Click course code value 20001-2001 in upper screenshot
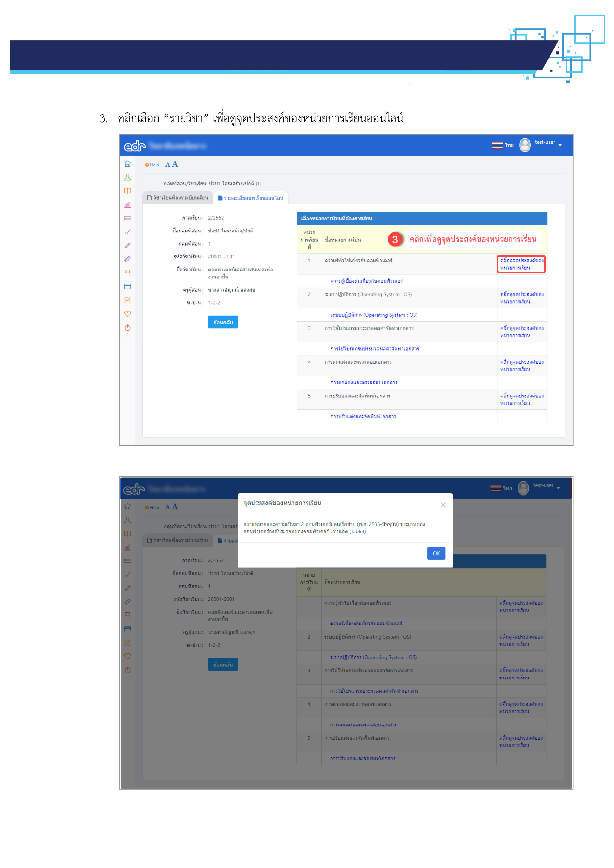Screen dimensions: 614x868 pyautogui.click(x=221, y=257)
